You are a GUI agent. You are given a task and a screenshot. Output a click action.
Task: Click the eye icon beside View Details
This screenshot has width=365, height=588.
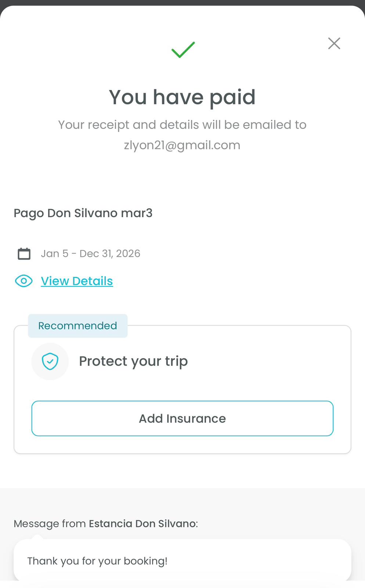pyautogui.click(x=24, y=281)
